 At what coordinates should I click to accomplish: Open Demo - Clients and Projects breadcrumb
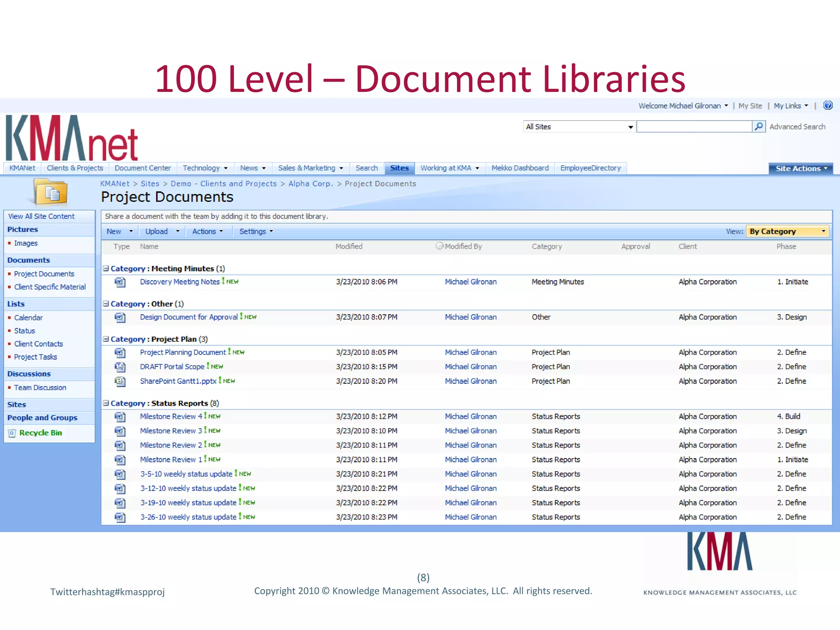point(224,184)
